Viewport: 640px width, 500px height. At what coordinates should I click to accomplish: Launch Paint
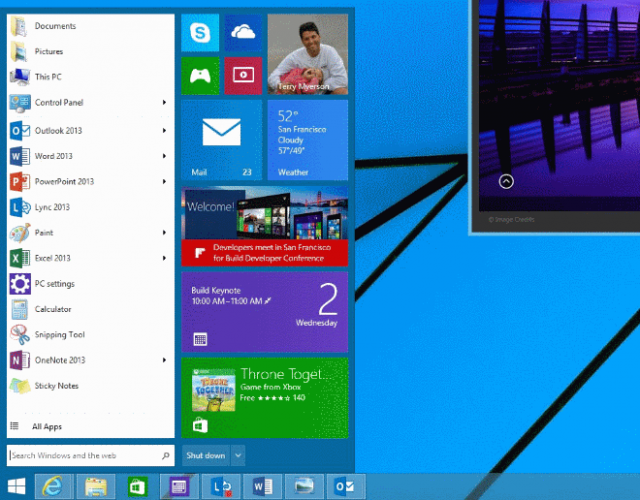click(91, 233)
